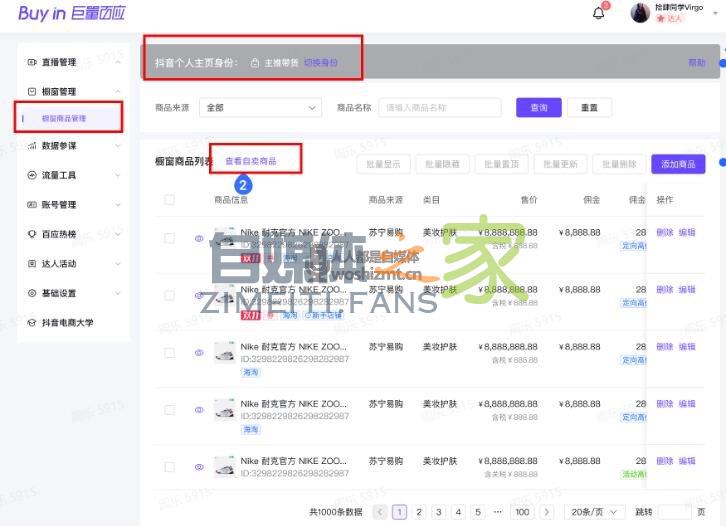Expand the 数据参谋 menu chevron
The image size is (726, 526).
pos(118,146)
